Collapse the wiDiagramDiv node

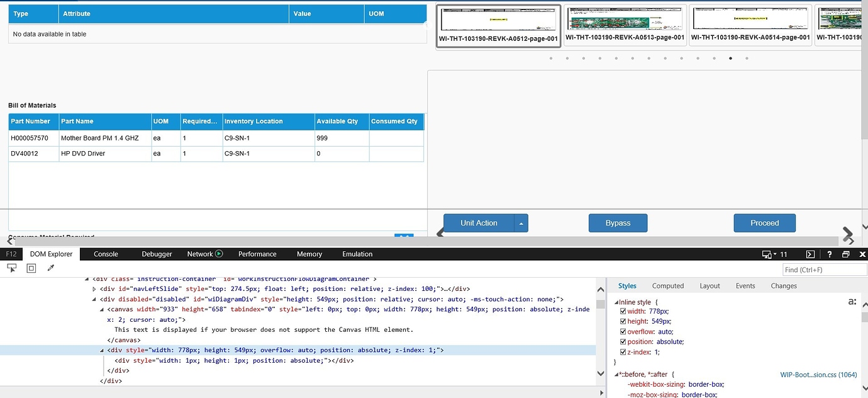(94, 299)
